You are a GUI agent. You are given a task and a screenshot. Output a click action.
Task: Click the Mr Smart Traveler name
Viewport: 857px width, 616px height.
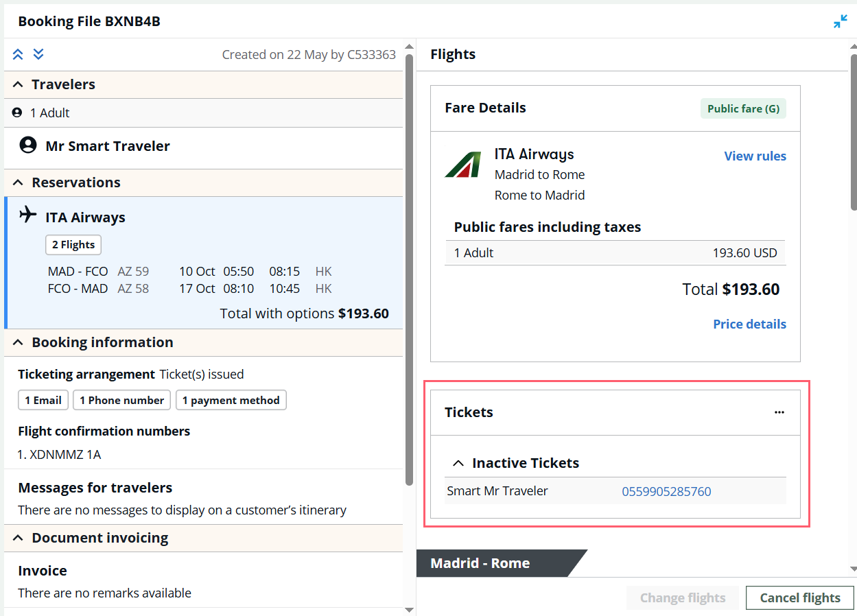[108, 146]
